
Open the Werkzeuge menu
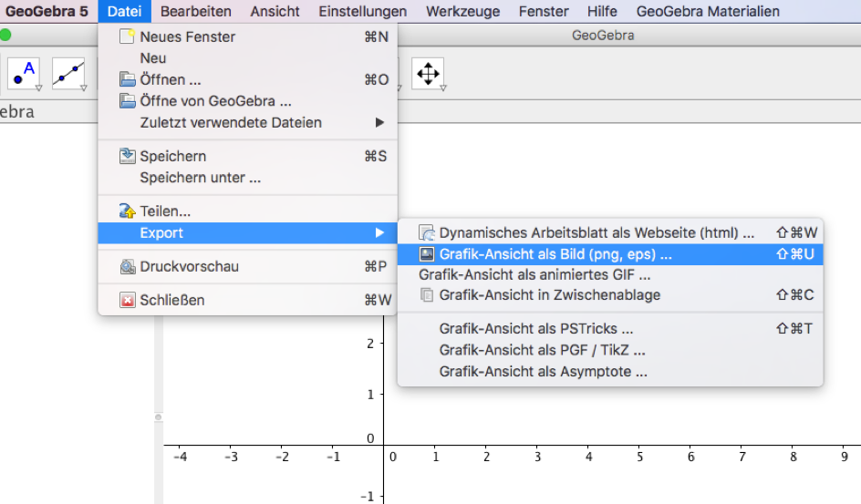pos(462,11)
